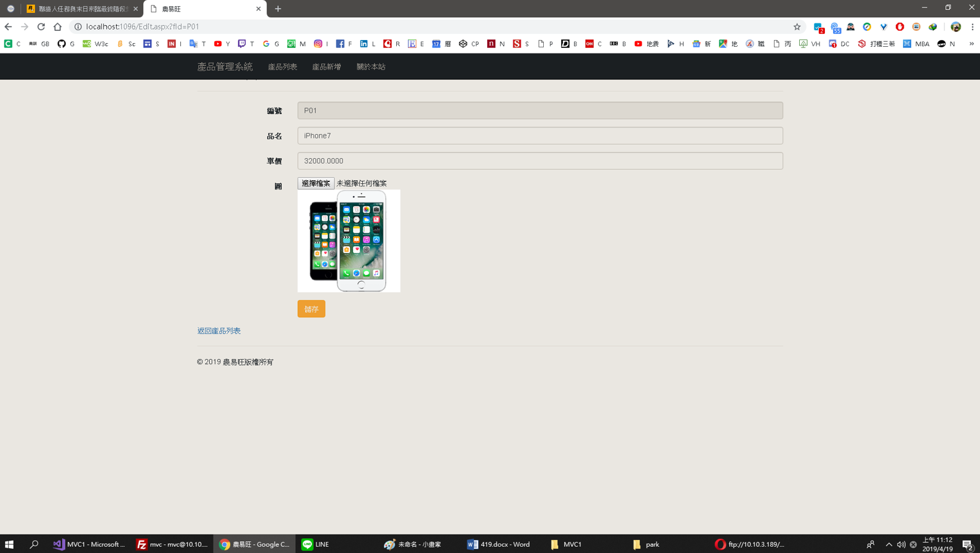This screenshot has width=980, height=553.
Task: Open the taskbar clock showing 上午 11:12
Action: tap(938, 544)
